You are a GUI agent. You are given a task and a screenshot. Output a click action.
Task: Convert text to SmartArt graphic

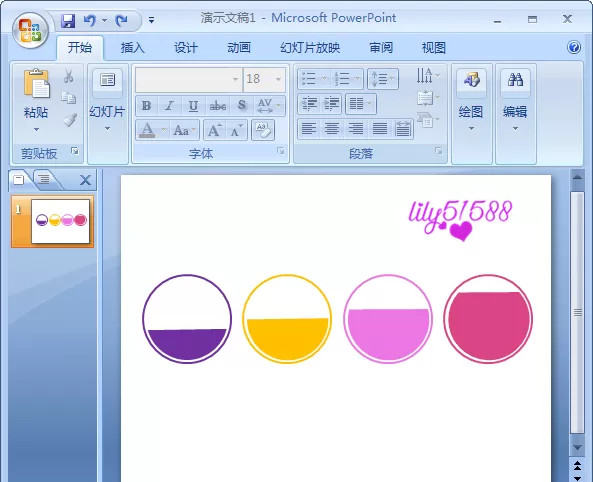pos(428,120)
